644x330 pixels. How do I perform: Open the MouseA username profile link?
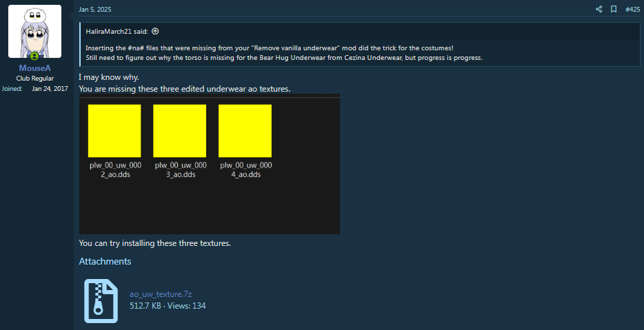[x=34, y=68]
